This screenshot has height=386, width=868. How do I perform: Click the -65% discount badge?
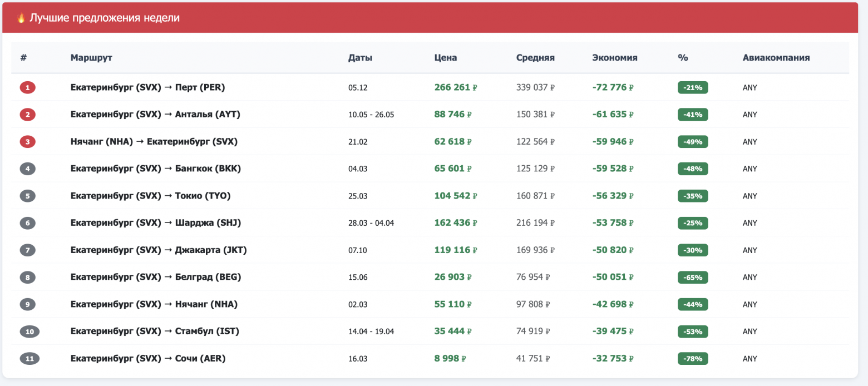(x=693, y=277)
